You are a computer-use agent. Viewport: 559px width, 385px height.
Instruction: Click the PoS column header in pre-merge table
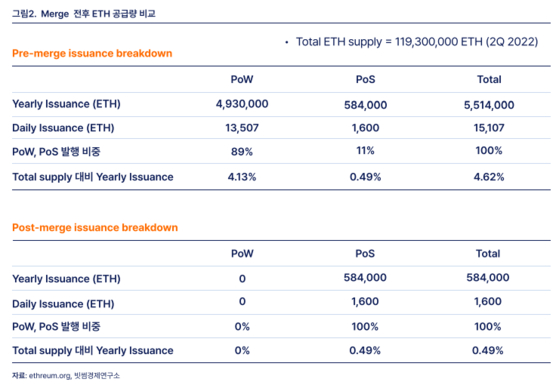(365, 79)
